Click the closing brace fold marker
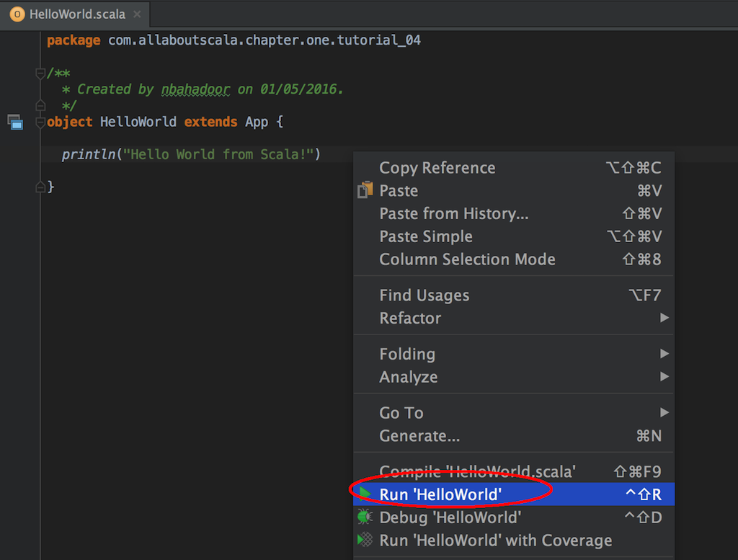The width and height of the screenshot is (738, 560). pos(40,187)
